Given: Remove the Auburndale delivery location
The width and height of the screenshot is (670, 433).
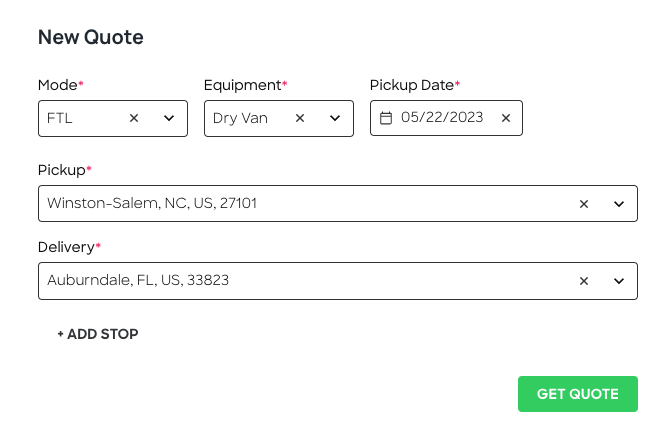Looking at the screenshot, I should point(584,281).
